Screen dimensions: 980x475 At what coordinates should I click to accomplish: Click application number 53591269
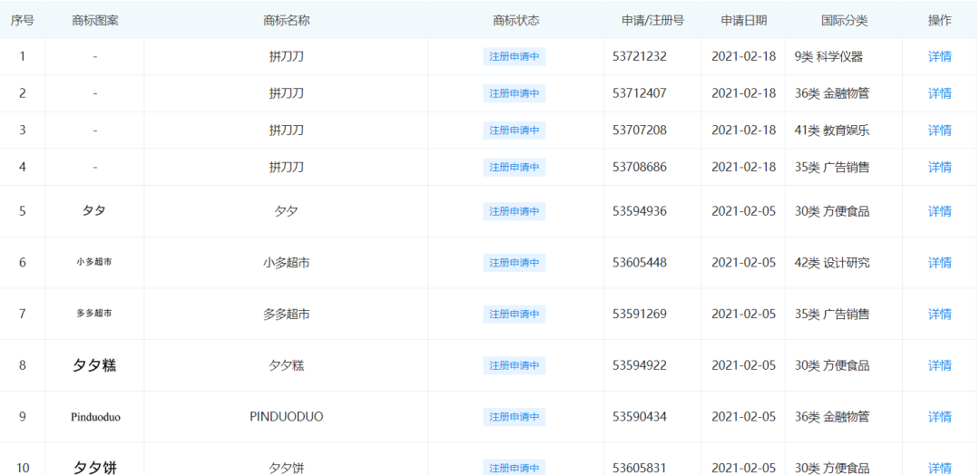[x=640, y=314]
